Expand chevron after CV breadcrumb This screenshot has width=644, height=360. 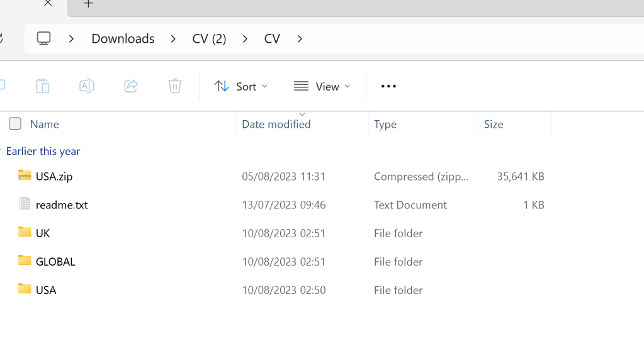point(300,39)
